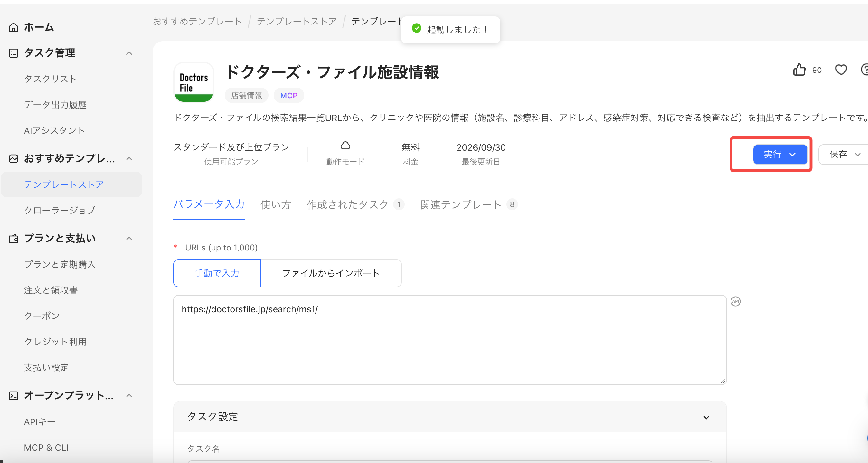
Task: Open プランと定期購入 in the sidebar
Action: pyautogui.click(x=60, y=265)
